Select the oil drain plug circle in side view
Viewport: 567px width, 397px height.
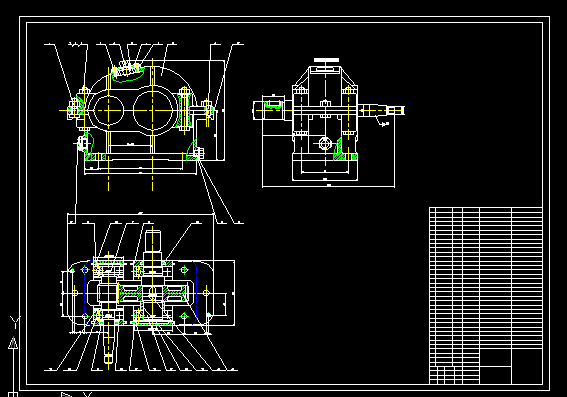325,144
